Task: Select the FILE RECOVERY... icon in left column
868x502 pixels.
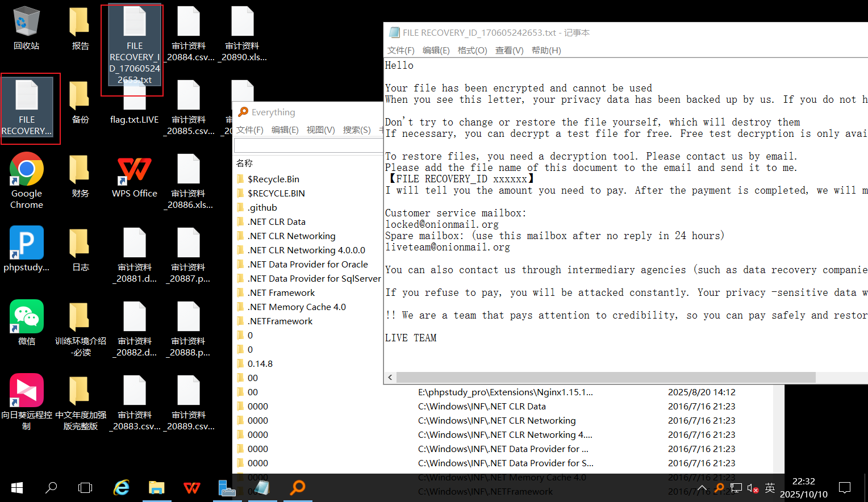Action: pos(27,108)
